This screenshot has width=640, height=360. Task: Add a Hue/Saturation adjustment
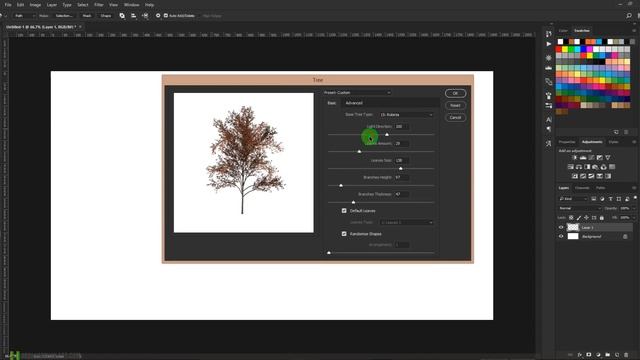(x=571, y=167)
